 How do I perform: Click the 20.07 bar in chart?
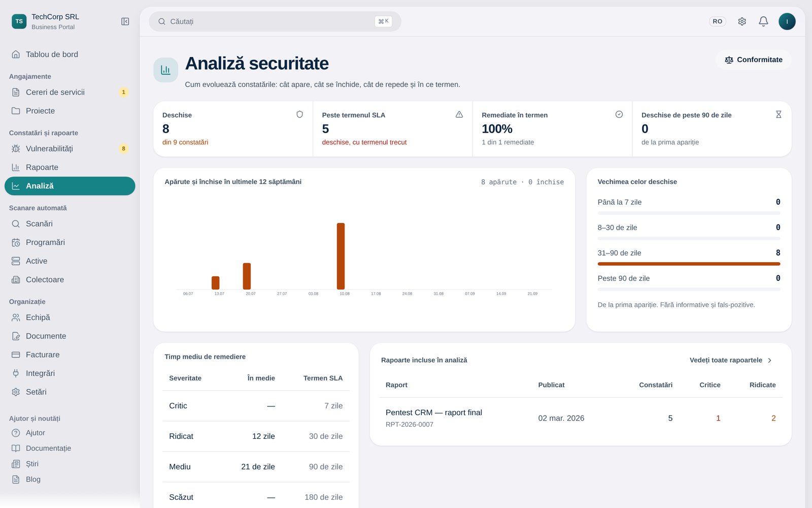tap(247, 276)
